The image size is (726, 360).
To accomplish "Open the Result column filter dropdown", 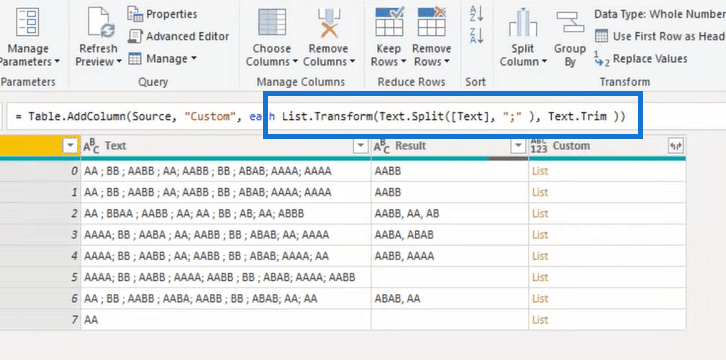I will (x=518, y=146).
